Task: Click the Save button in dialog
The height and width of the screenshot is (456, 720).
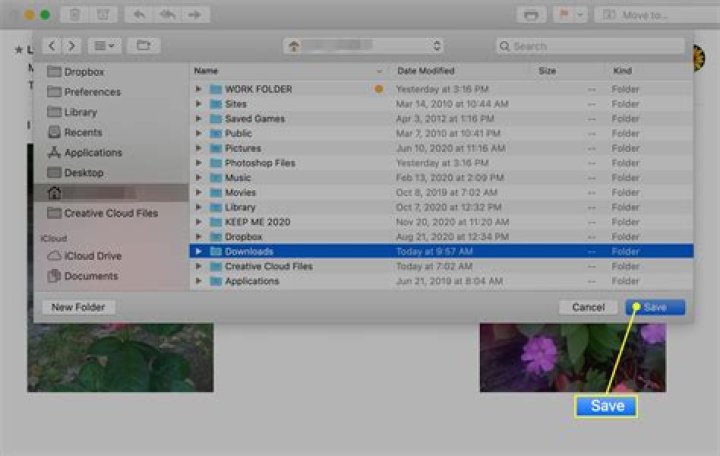Action: tap(655, 307)
